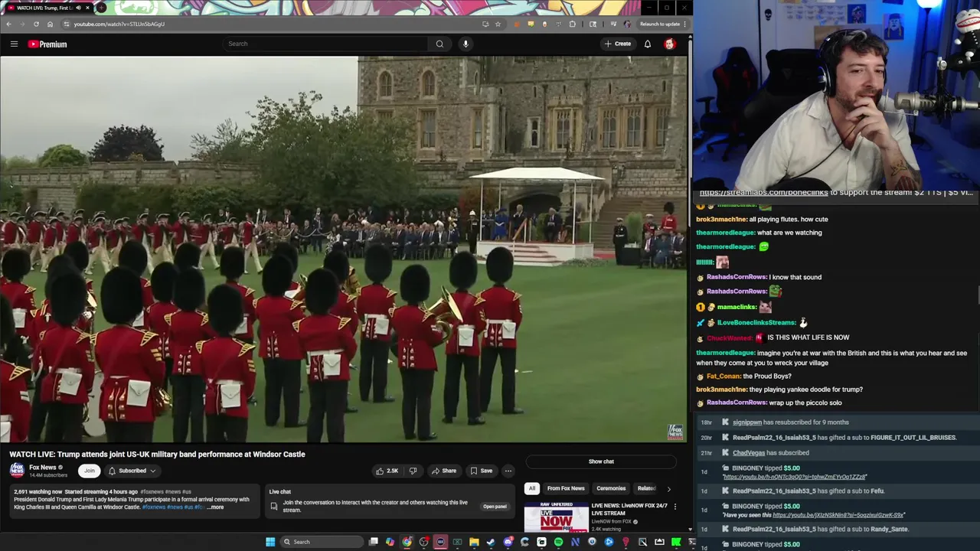Expand the description with ...more
The height and width of the screenshot is (551, 980).
pos(215,507)
